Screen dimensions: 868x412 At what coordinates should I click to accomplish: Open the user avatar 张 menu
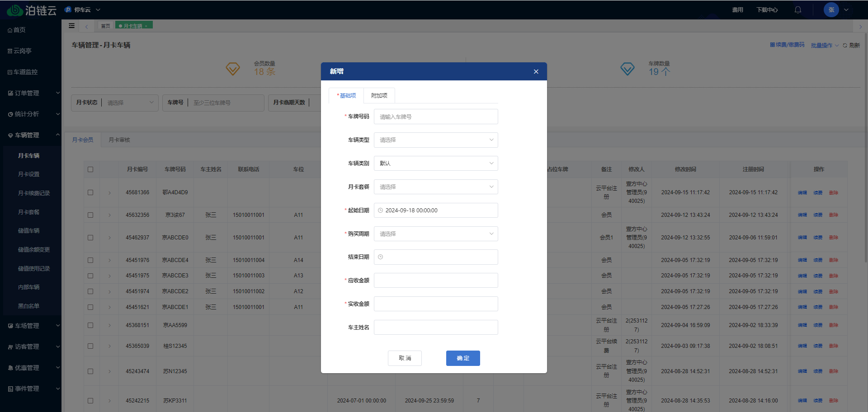tap(831, 9)
